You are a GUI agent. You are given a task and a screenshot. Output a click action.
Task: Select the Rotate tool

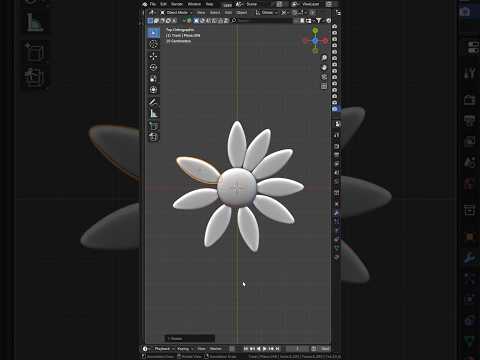pos(153,68)
